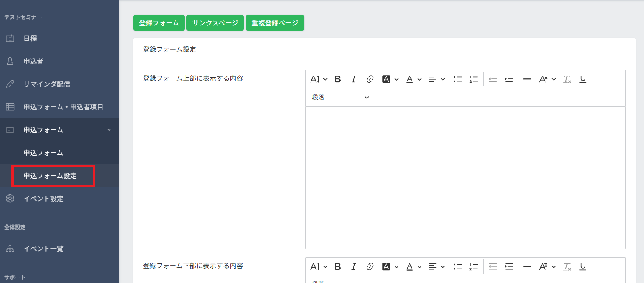The width and height of the screenshot is (644, 283).
Task: Open the 段落 heading dropdown in upper editor
Action: (340, 98)
